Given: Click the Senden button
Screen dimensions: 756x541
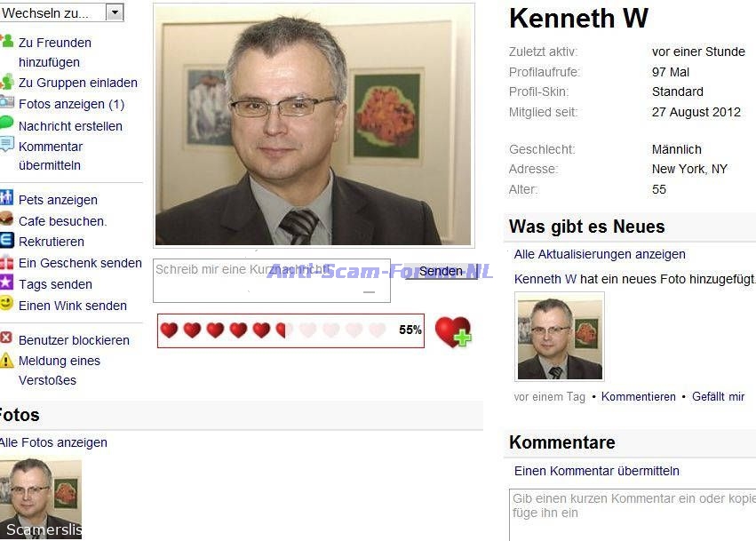Looking at the screenshot, I should [441, 272].
